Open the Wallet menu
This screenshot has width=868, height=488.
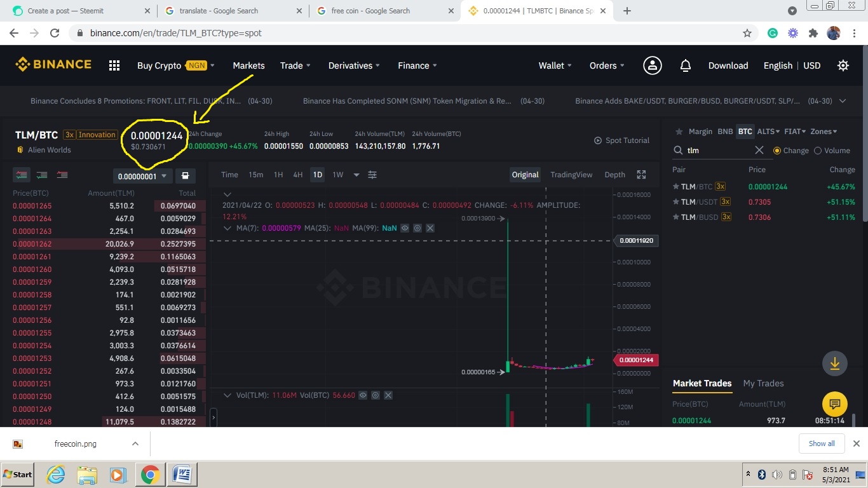555,65
